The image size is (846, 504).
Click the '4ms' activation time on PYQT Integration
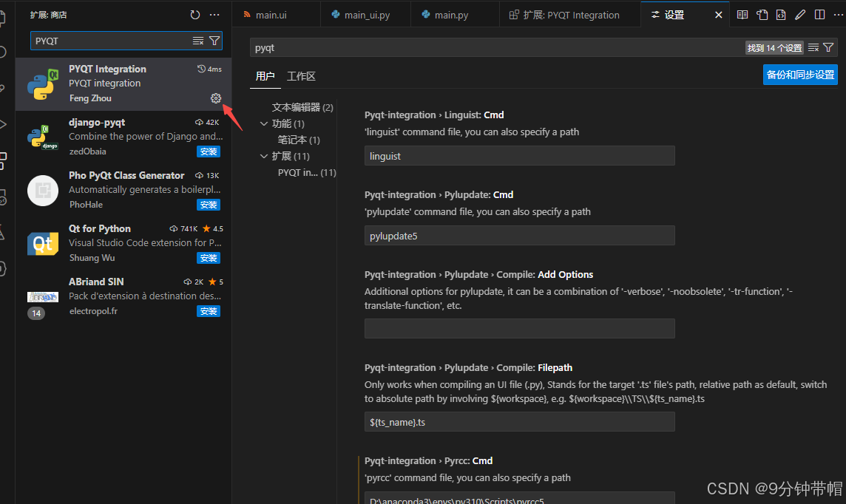[209, 69]
